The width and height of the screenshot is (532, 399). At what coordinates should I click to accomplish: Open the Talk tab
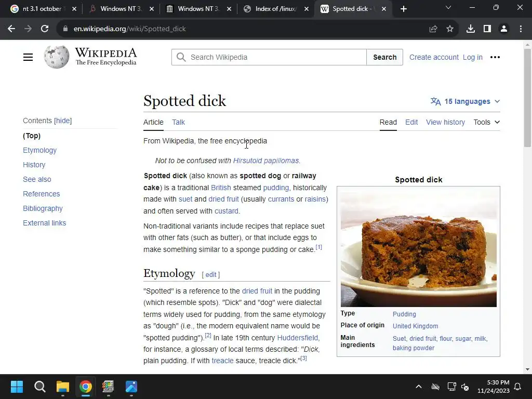[x=179, y=122]
